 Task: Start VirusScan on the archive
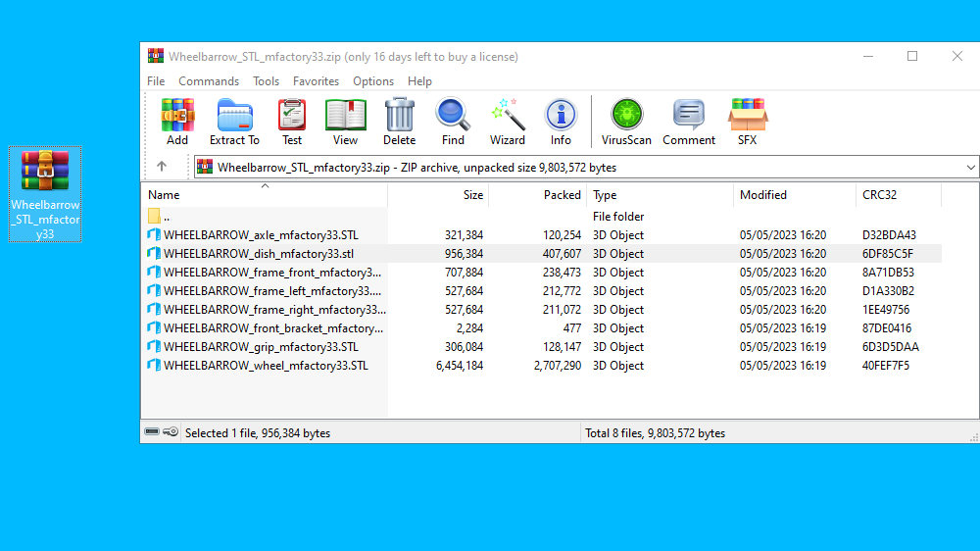[x=626, y=122]
